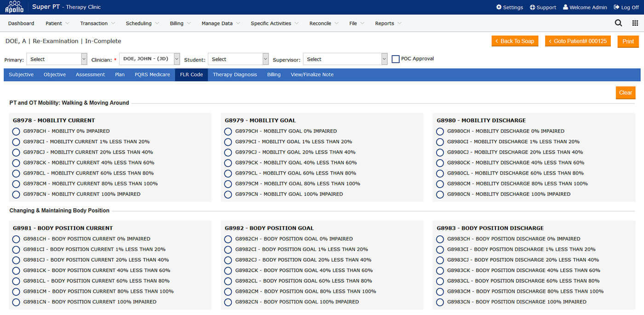
Task: Click the G8978 - MOBILITY CURRENT heading
Action: pyautogui.click(x=54, y=120)
